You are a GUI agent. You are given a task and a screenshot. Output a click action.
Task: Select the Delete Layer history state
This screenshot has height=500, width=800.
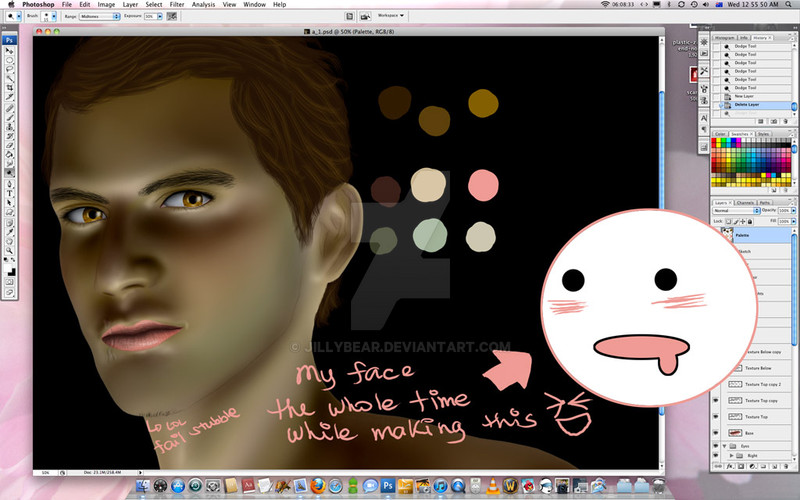(x=755, y=105)
